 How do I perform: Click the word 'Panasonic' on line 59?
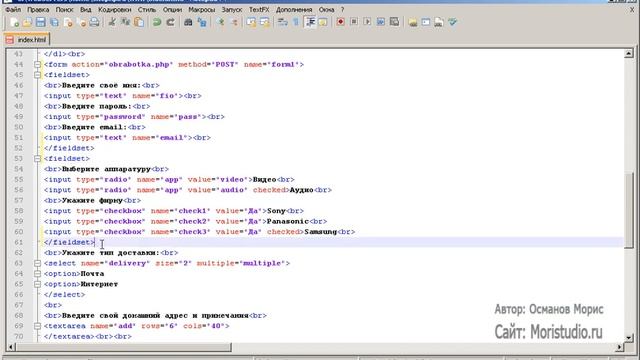coord(288,221)
